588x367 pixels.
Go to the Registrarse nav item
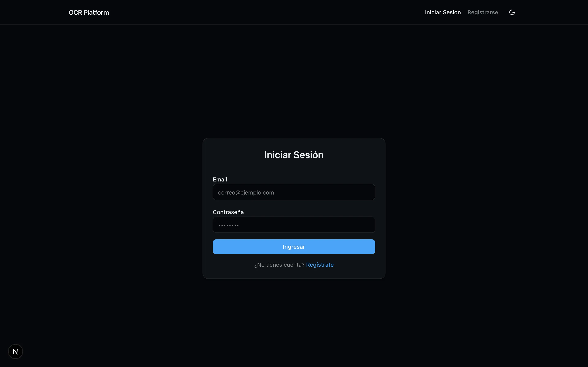coord(483,12)
